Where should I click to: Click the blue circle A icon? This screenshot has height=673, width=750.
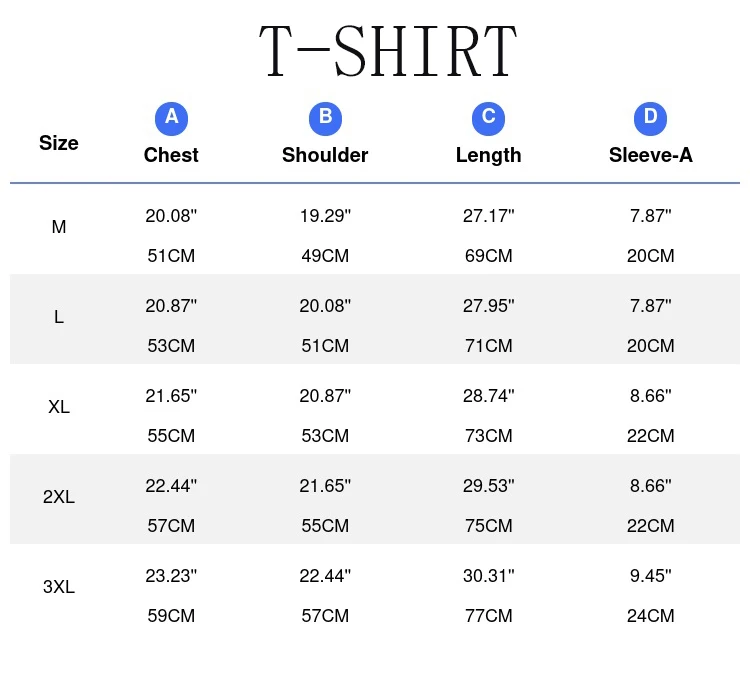point(171,118)
